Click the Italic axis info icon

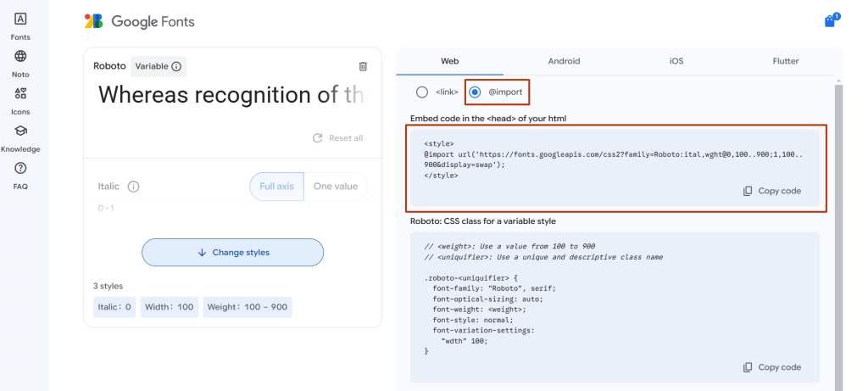pyautogui.click(x=133, y=187)
